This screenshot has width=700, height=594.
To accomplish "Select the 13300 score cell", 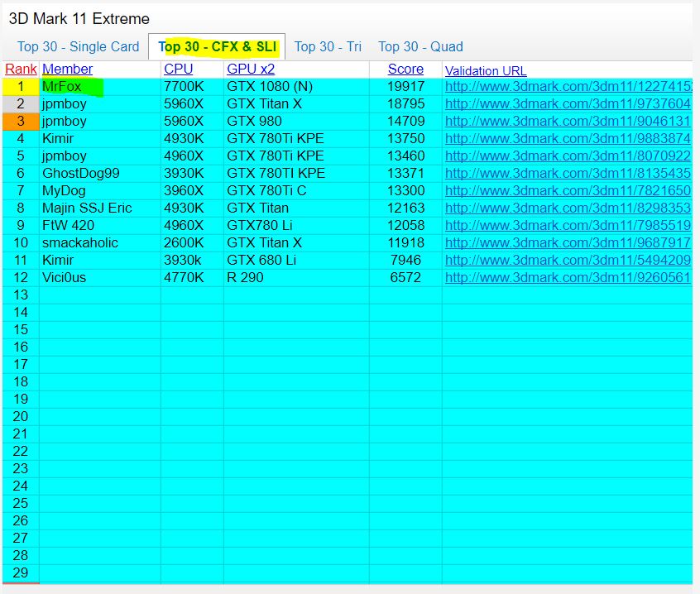I will tap(405, 190).
